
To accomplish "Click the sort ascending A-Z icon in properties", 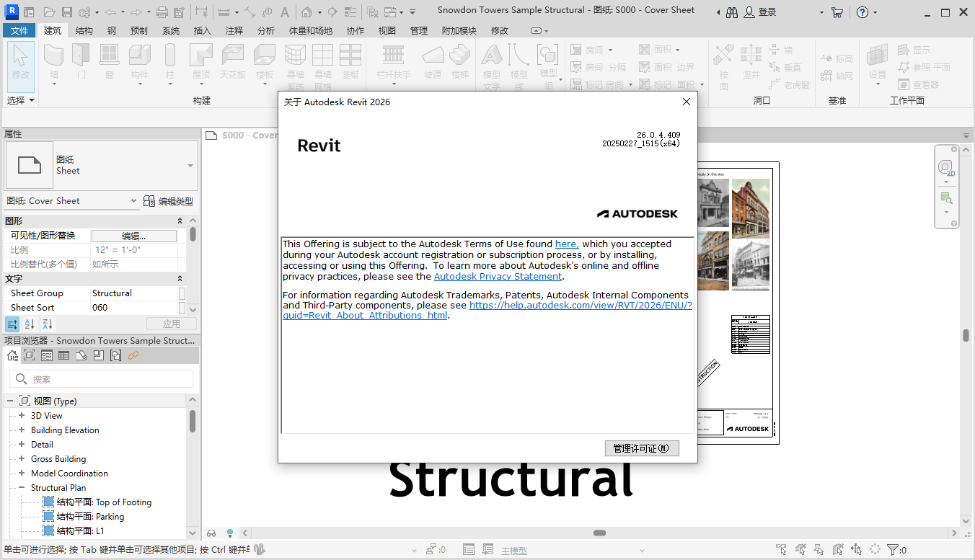I will [30, 324].
